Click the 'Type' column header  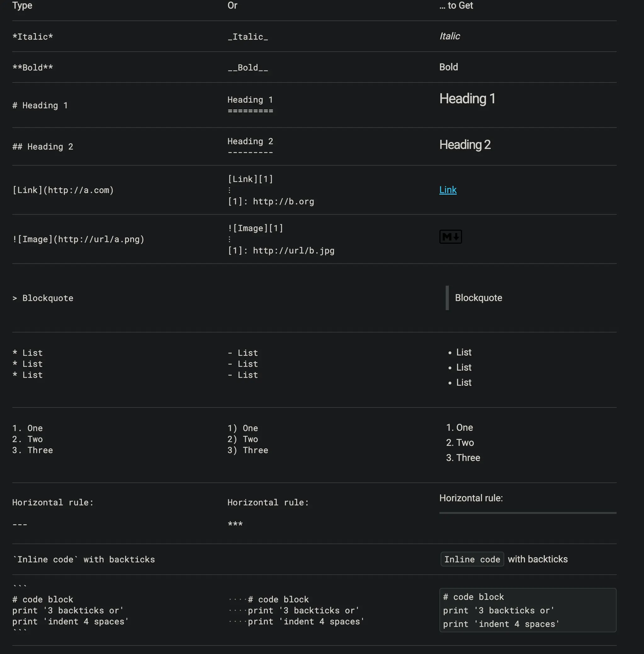point(22,5)
